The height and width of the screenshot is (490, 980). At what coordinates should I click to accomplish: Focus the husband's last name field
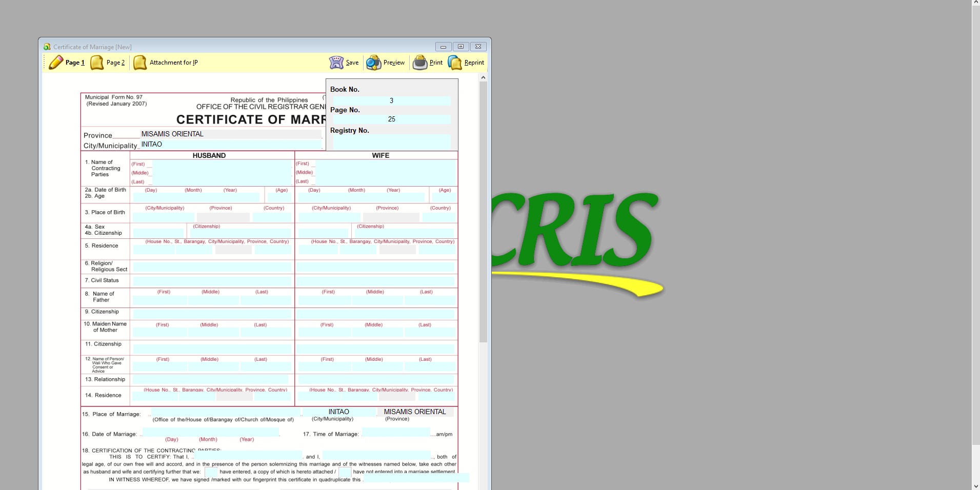tap(222, 181)
